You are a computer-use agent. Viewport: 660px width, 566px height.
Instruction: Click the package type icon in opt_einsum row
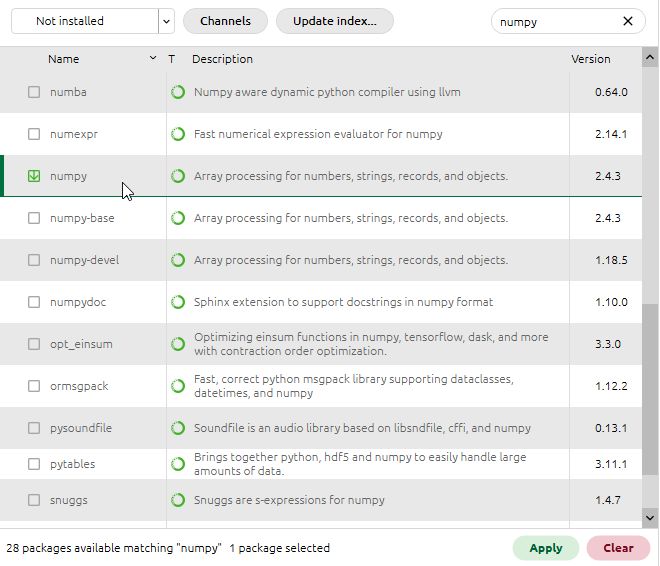click(x=178, y=344)
